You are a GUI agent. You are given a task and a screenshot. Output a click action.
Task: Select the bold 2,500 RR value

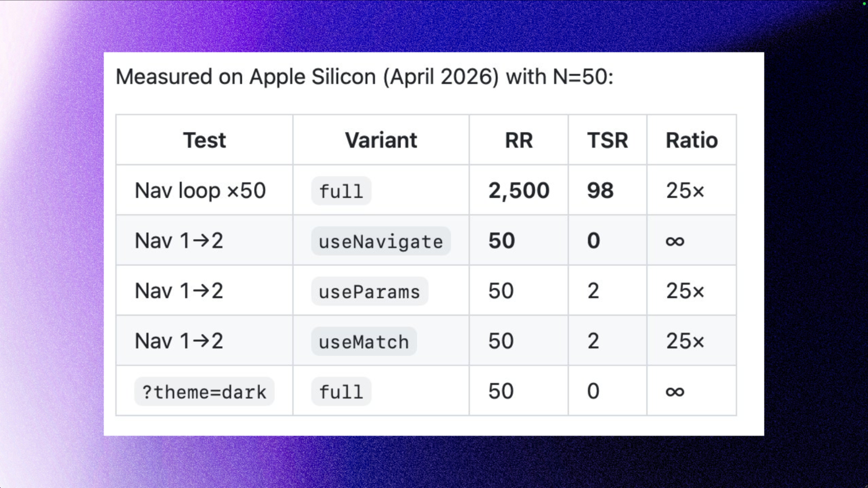[x=518, y=191]
